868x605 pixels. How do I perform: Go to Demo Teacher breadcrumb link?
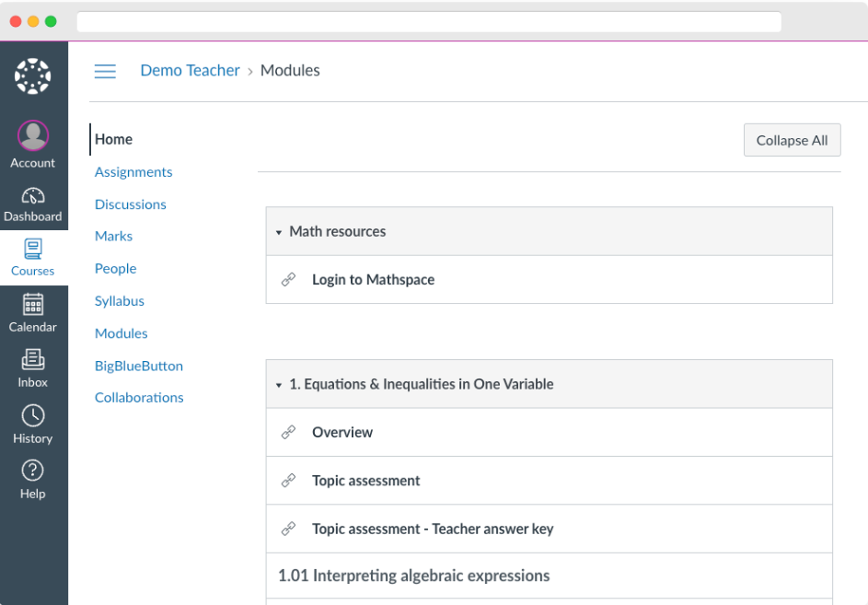click(190, 70)
